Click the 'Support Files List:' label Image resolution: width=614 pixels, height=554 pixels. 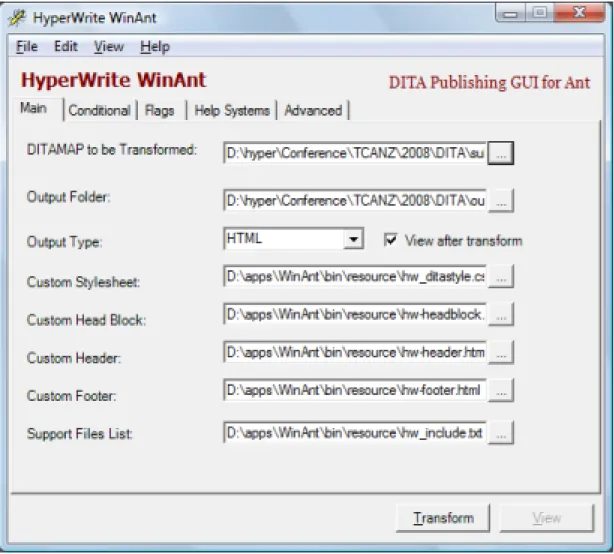80,434
